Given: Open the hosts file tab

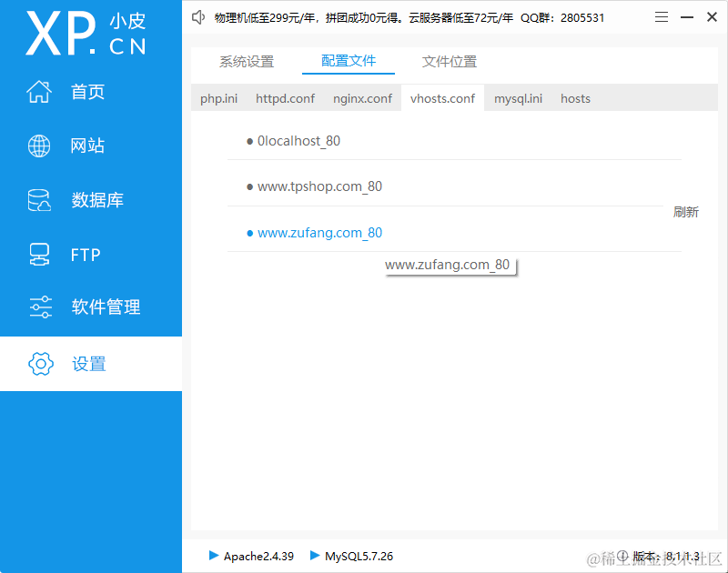Looking at the screenshot, I should click(x=575, y=98).
